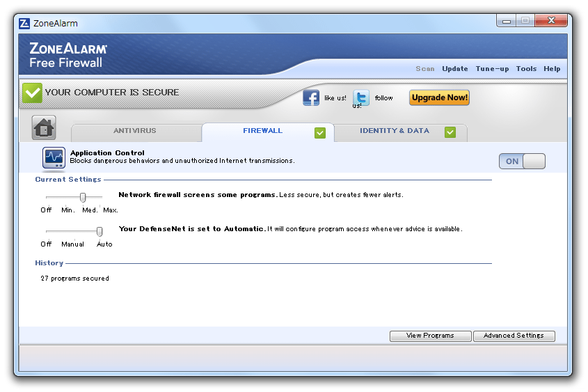Click the Manual label on DefenseNet slider
This screenshot has width=588, height=392.
coord(73,244)
